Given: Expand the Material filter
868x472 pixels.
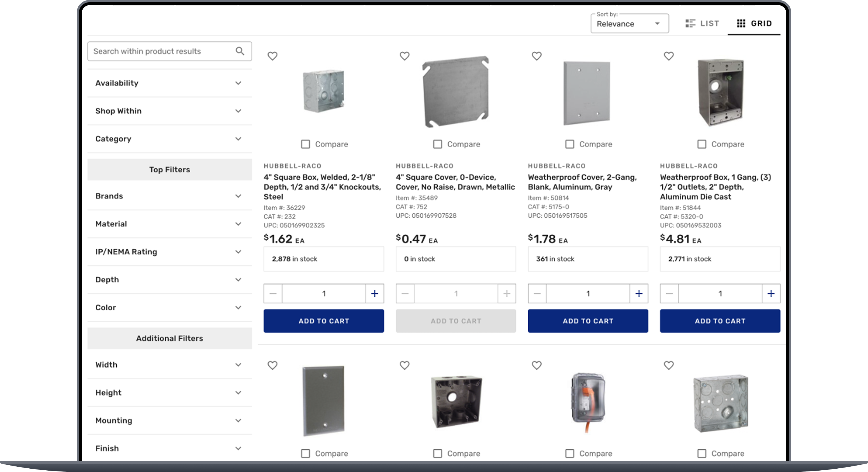Looking at the screenshot, I should click(x=170, y=224).
